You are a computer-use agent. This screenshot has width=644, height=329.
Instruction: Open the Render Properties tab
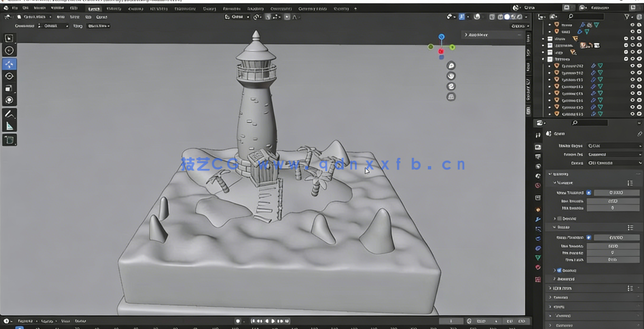pos(538,146)
